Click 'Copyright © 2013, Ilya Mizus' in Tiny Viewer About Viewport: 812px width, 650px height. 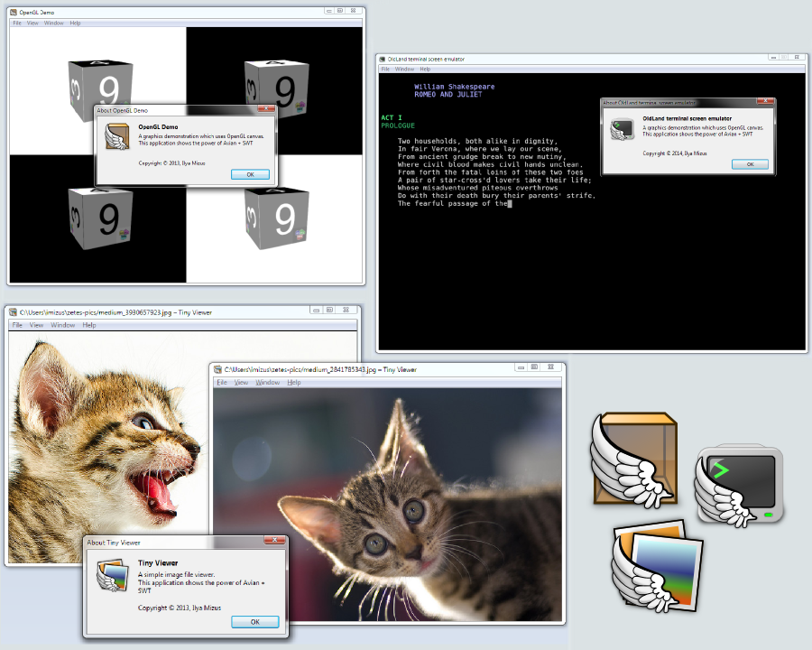[x=180, y=608]
